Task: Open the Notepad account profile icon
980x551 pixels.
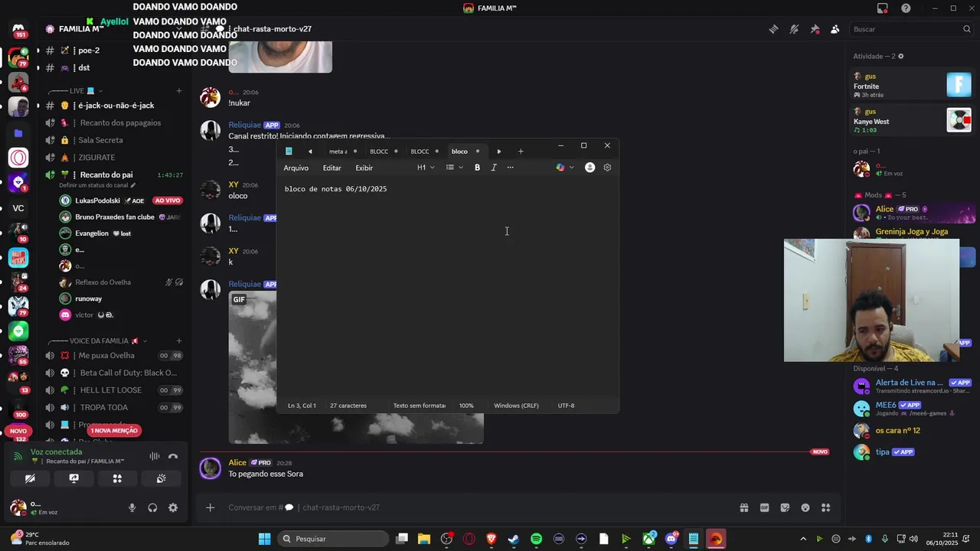Action: (x=590, y=168)
